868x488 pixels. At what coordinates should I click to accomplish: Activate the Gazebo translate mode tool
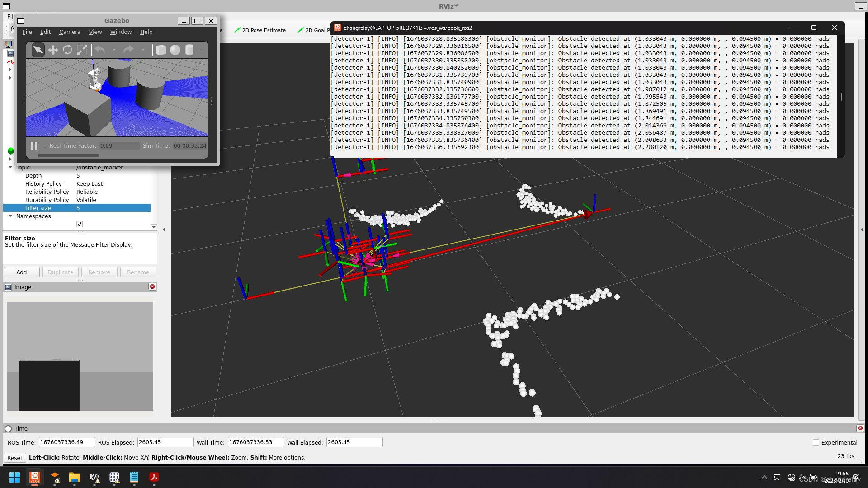coord(53,50)
